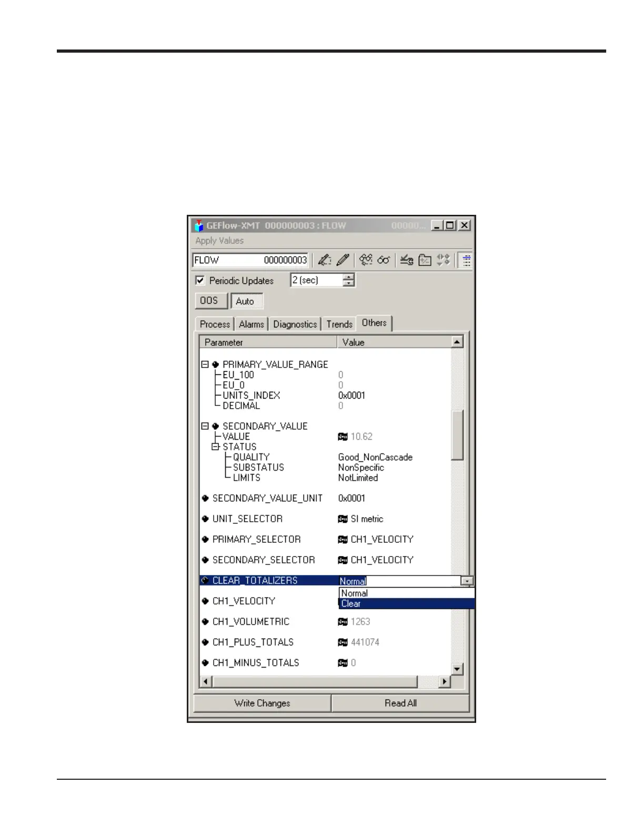
Task: Click the horizontal scrollbar right arrow
Action: (x=445, y=682)
